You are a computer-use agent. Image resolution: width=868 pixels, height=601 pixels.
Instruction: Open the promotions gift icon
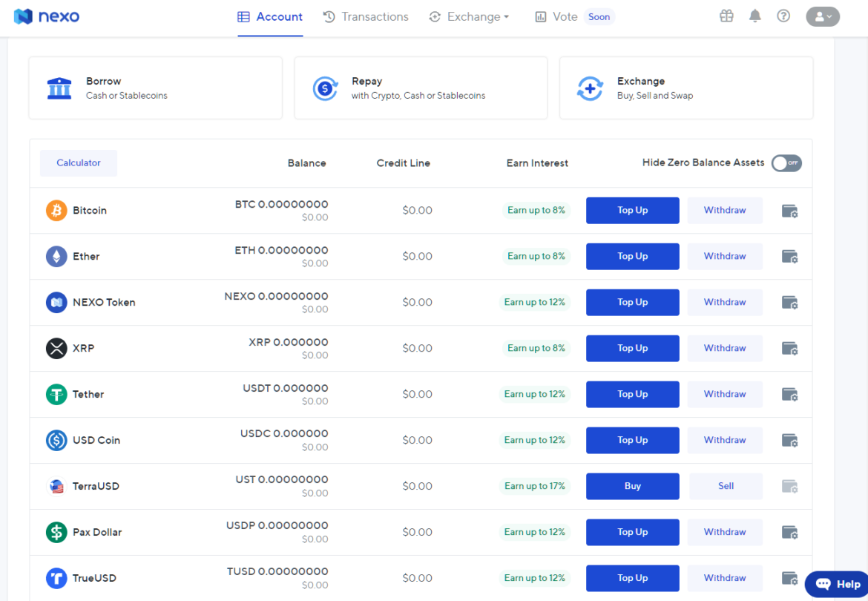click(x=726, y=16)
